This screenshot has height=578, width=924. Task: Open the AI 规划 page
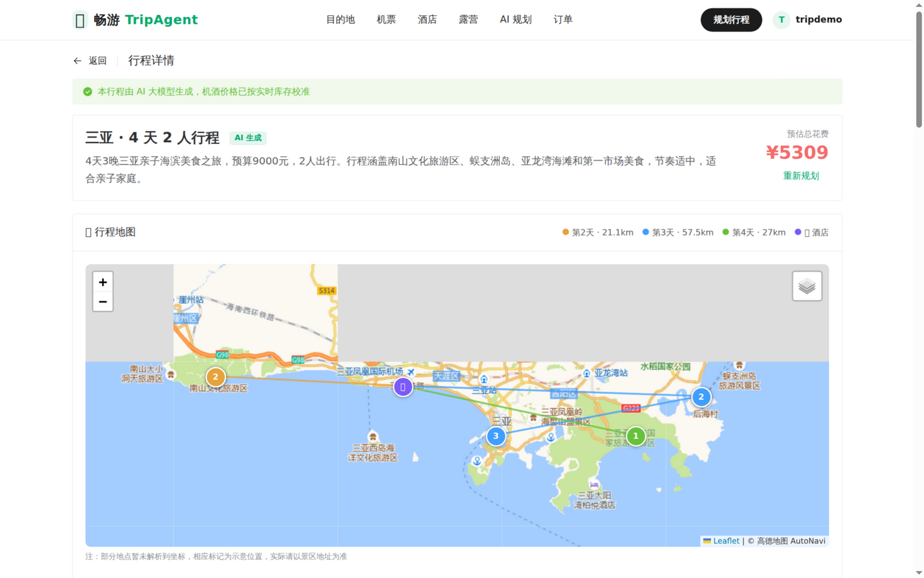(516, 20)
